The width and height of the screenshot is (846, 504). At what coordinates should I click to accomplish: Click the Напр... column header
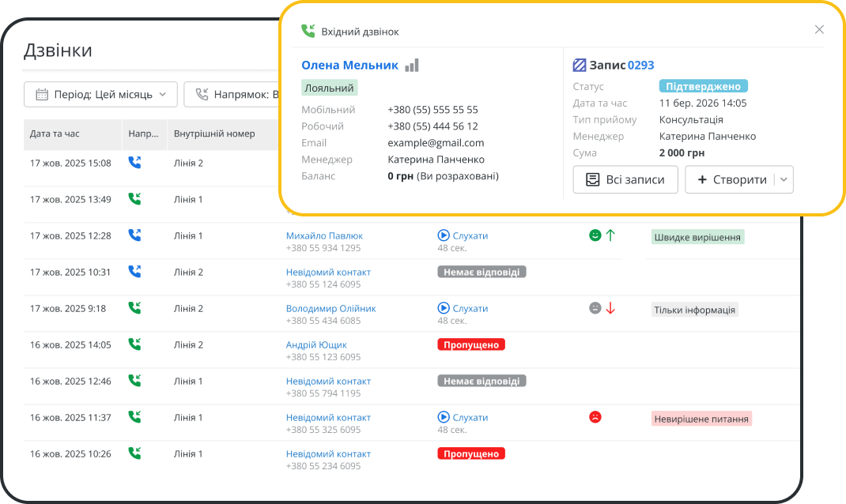pos(144,134)
